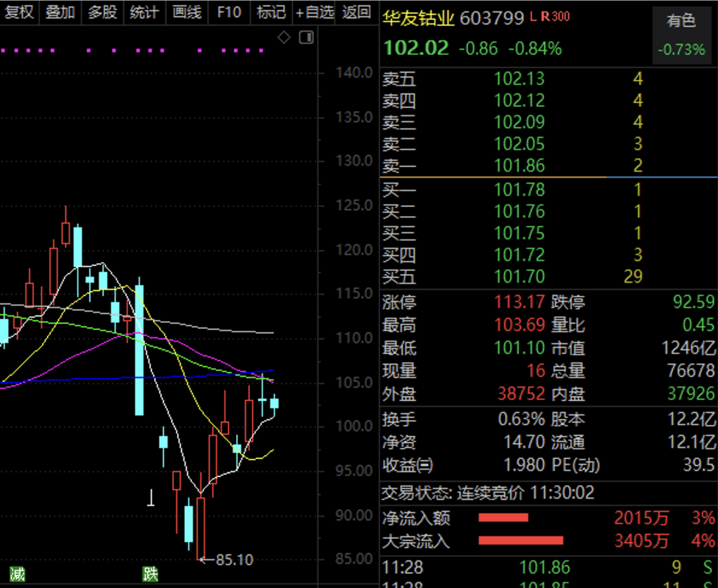The width and height of the screenshot is (718, 588).
Task: Open the 有色 sector box
Action: (681, 35)
